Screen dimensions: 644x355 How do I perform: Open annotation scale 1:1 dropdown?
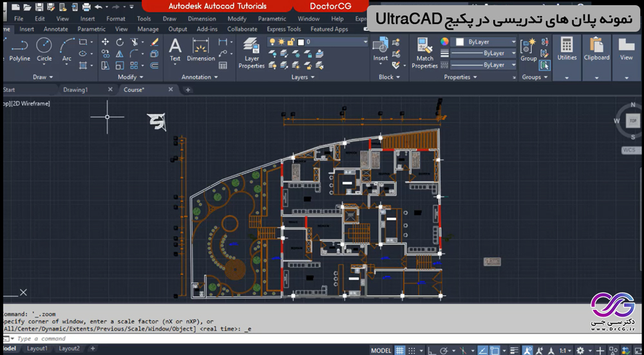(565, 350)
